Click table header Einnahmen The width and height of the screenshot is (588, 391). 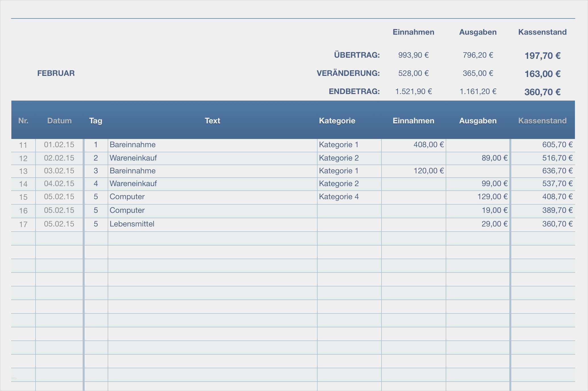[x=414, y=121]
